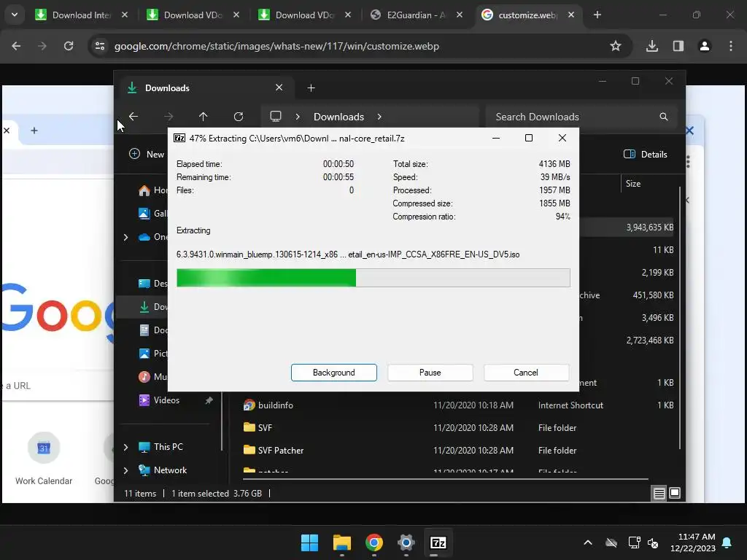Select the SVF Patcher folder

[274, 450]
